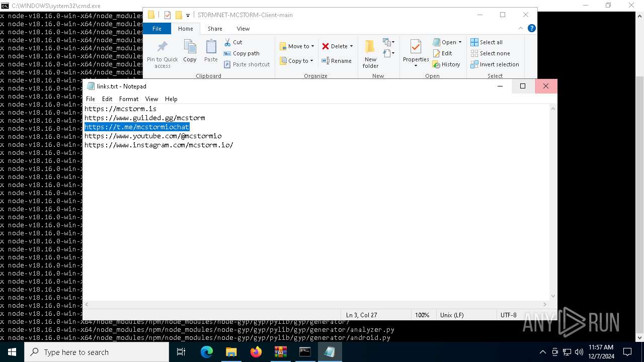Image resolution: width=644 pixels, height=362 pixels.
Task: Click the line https://mcstorm.is in Notepad
Action: pyautogui.click(x=120, y=109)
